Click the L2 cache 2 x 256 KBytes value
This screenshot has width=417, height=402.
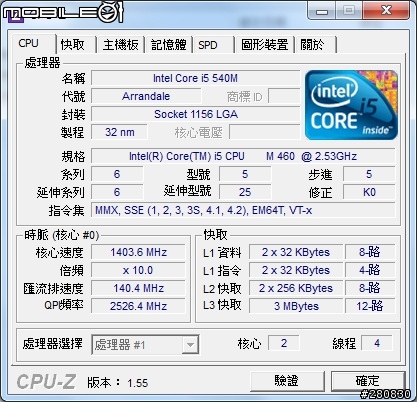[x=296, y=288]
